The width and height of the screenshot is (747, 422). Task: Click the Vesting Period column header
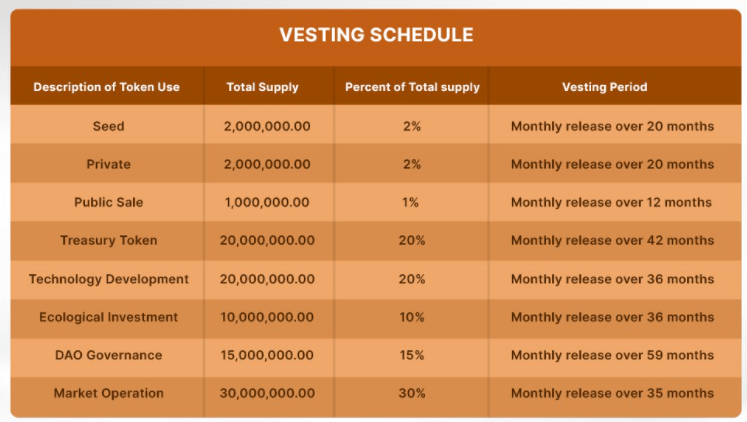(x=605, y=87)
